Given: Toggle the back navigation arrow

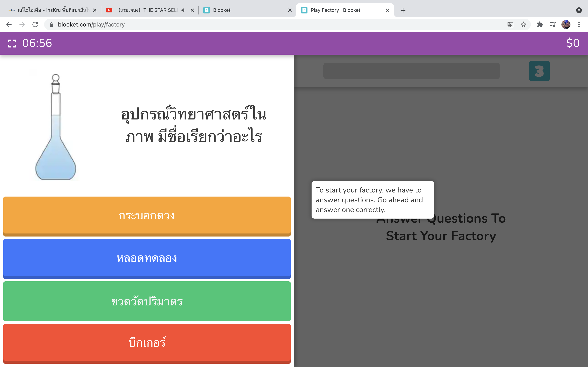Looking at the screenshot, I should [x=9, y=24].
